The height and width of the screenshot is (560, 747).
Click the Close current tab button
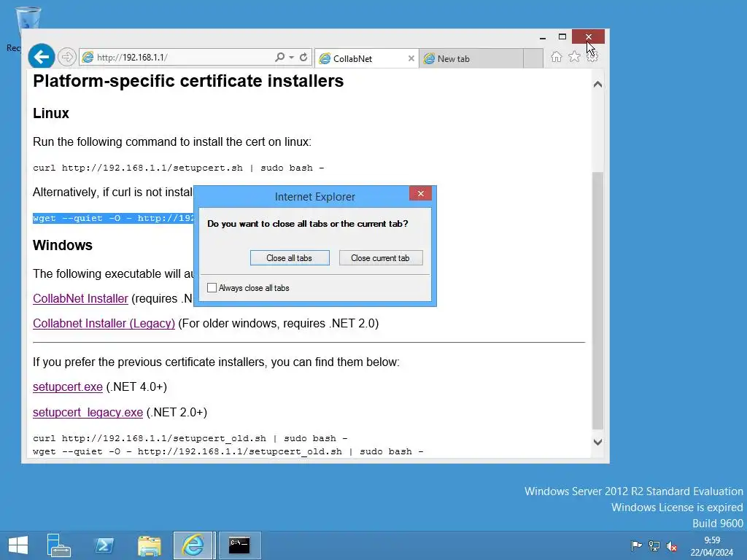tap(381, 257)
